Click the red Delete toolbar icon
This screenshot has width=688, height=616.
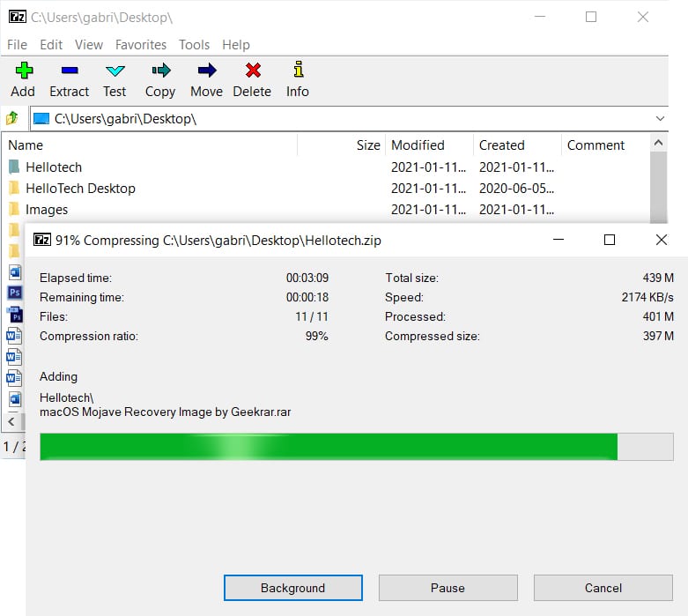point(253,71)
